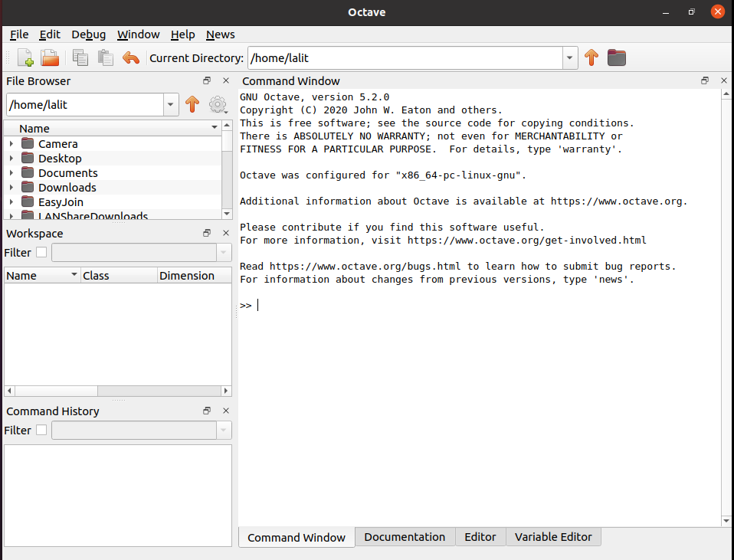Image resolution: width=734 pixels, height=560 pixels.
Task: Open File Browser settings gear menu
Action: click(218, 104)
